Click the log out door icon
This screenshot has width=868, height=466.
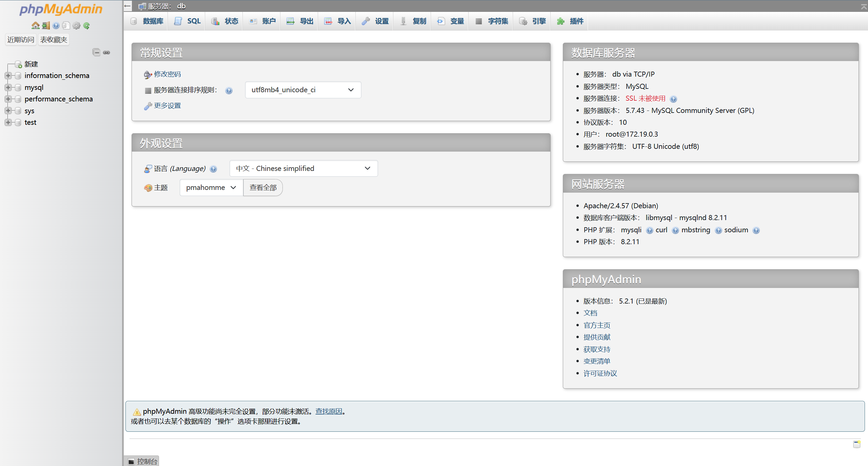(x=46, y=25)
